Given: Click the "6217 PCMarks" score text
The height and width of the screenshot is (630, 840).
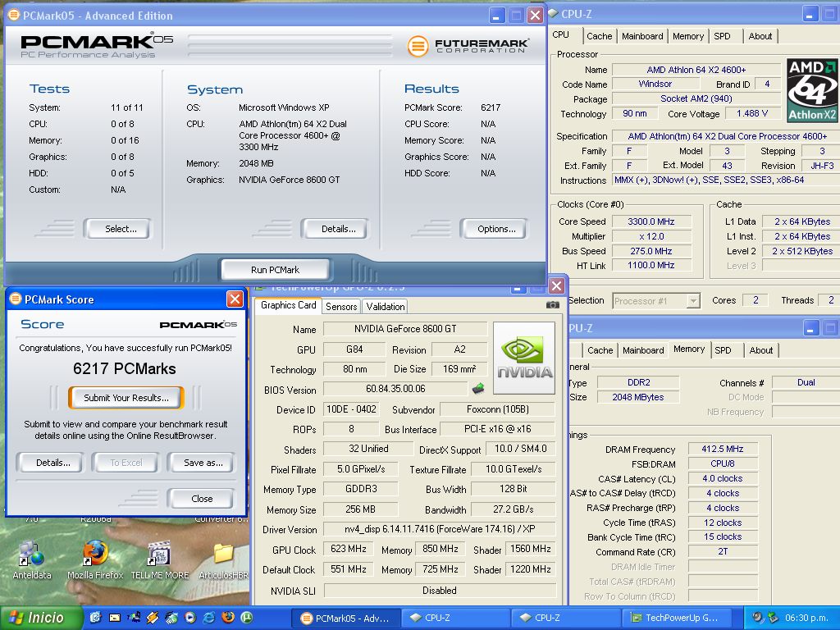Looking at the screenshot, I should pyautogui.click(x=125, y=368).
